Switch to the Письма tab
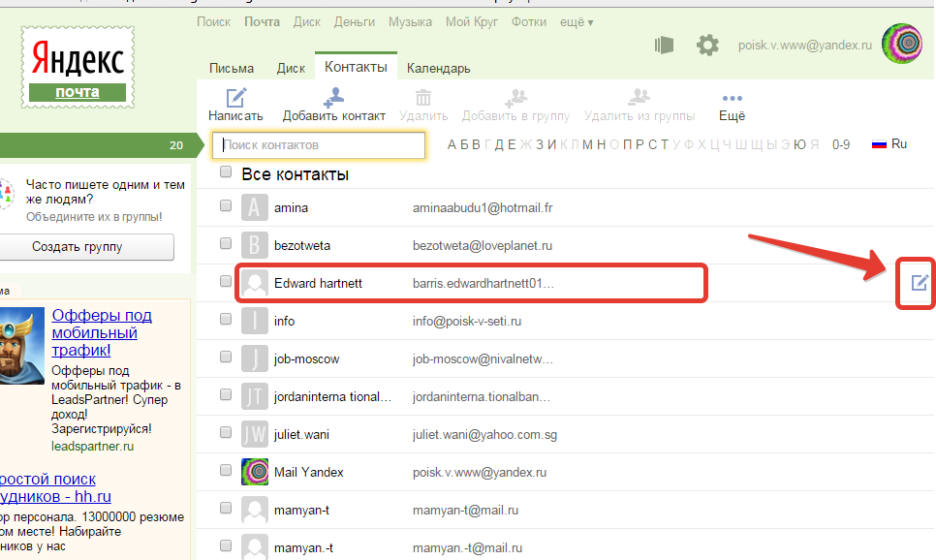This screenshot has height=560, width=936. pyautogui.click(x=232, y=68)
